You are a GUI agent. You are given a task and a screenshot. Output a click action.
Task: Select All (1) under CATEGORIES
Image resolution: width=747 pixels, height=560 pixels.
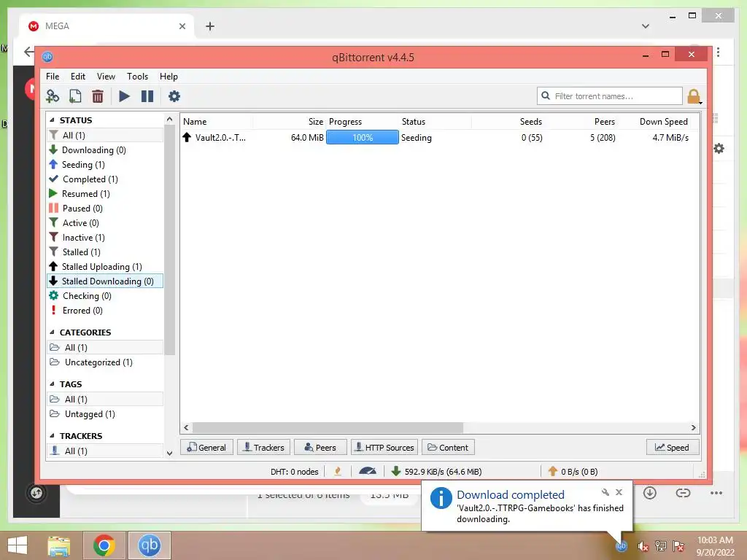click(x=105, y=348)
